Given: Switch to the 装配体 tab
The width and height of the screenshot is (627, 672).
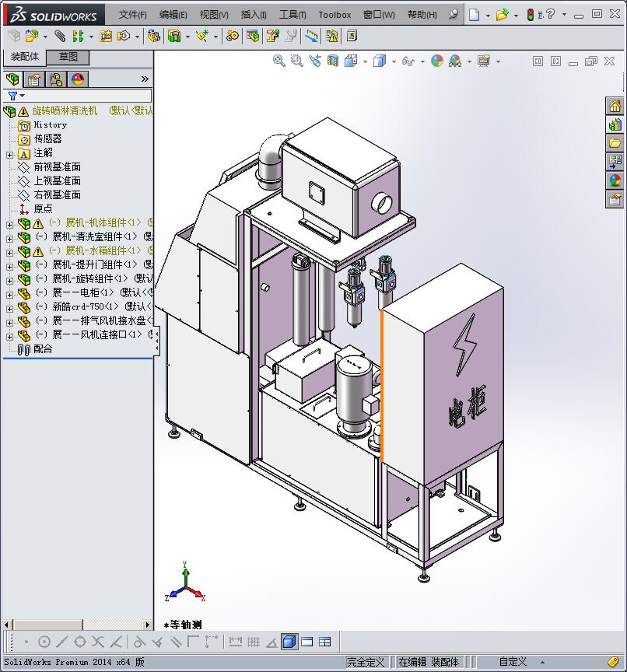Looking at the screenshot, I should click(x=24, y=57).
